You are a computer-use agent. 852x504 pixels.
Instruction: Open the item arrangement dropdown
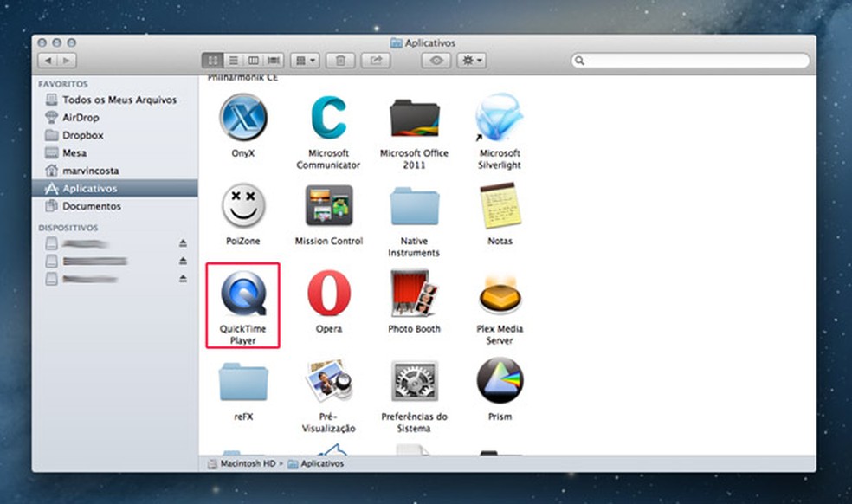306,61
